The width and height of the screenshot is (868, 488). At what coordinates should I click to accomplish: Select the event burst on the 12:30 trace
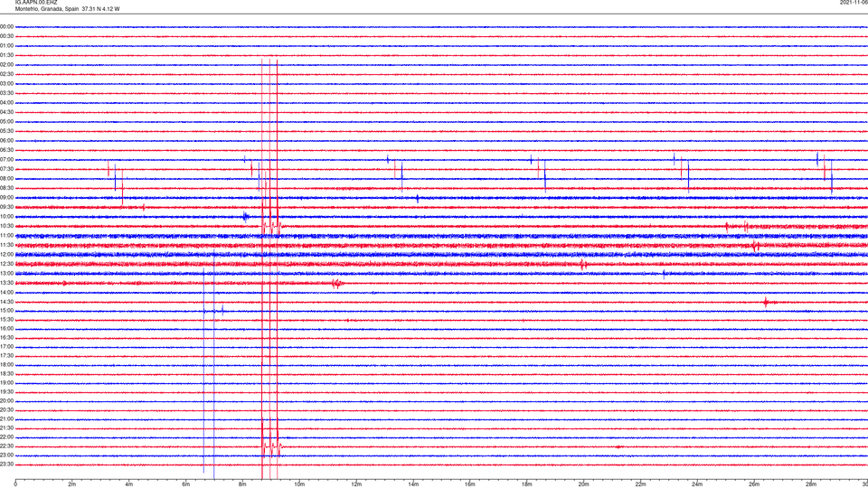583,265
